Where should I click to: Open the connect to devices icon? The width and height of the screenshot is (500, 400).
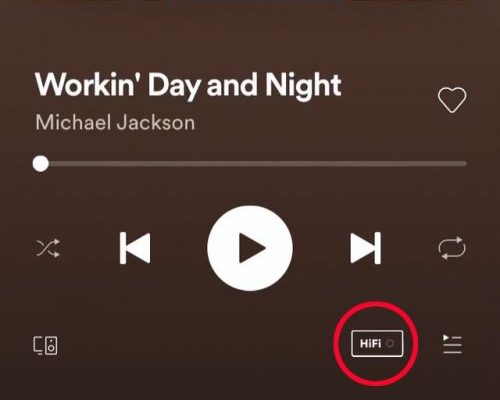45,345
